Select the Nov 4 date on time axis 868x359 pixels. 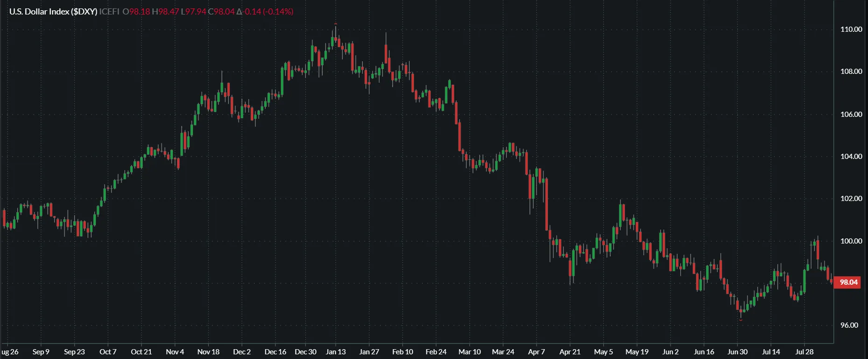pyautogui.click(x=175, y=352)
